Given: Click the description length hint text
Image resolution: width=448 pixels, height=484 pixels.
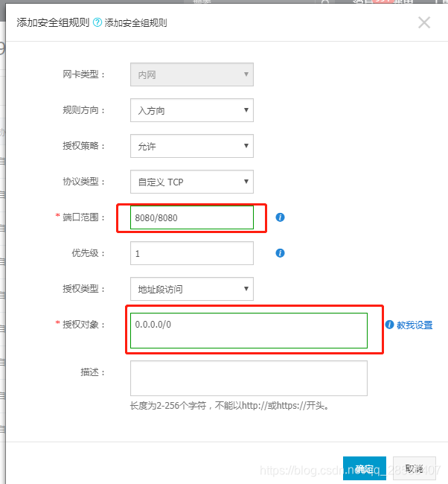Looking at the screenshot, I should point(229,406).
